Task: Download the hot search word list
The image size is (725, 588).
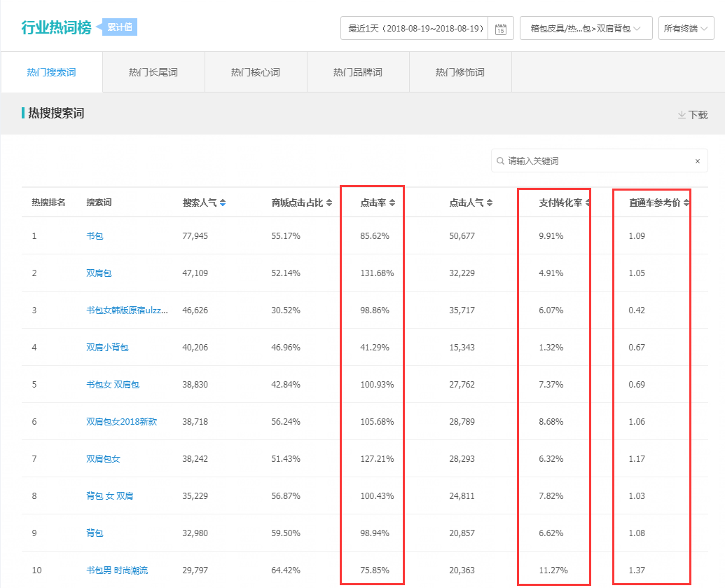Action: point(693,115)
